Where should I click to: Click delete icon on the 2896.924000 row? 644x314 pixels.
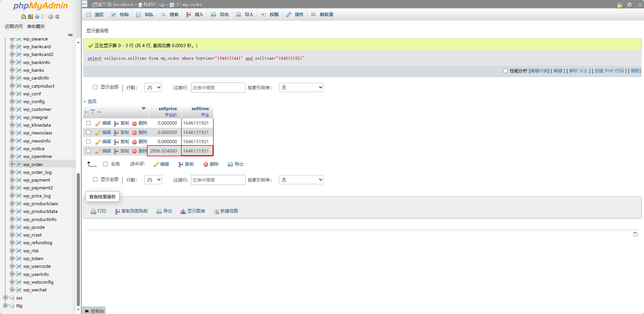pyautogui.click(x=134, y=151)
